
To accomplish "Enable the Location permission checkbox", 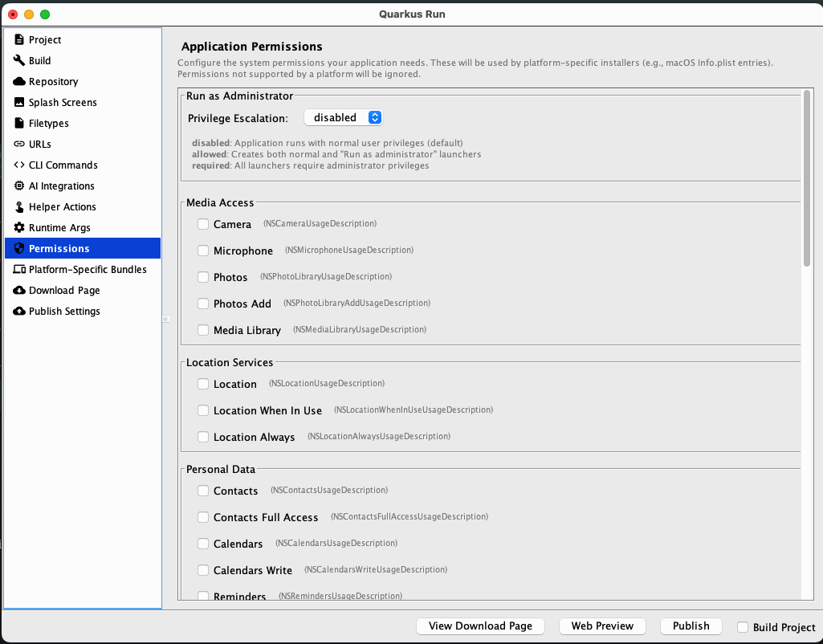I will point(203,384).
